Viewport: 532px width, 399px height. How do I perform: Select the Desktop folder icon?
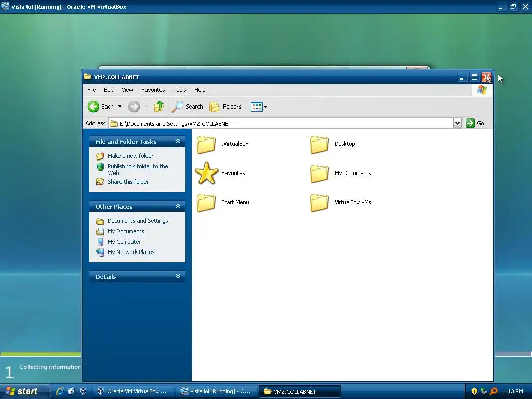click(320, 144)
